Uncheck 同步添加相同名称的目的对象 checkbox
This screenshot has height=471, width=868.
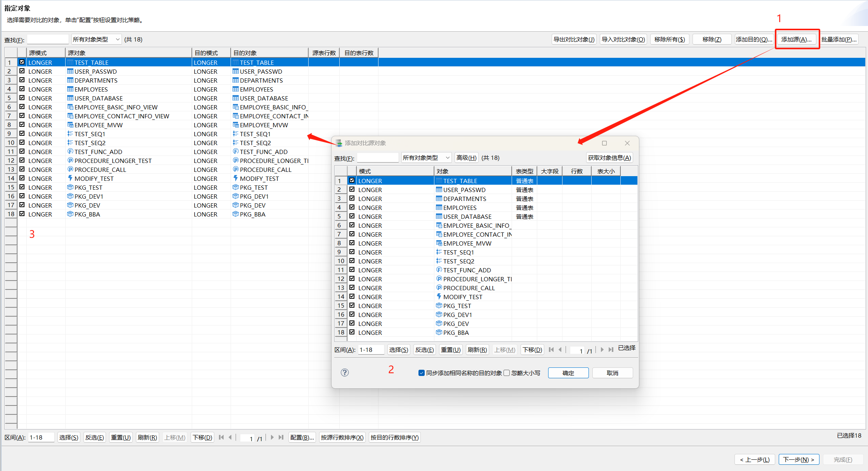(x=422, y=373)
